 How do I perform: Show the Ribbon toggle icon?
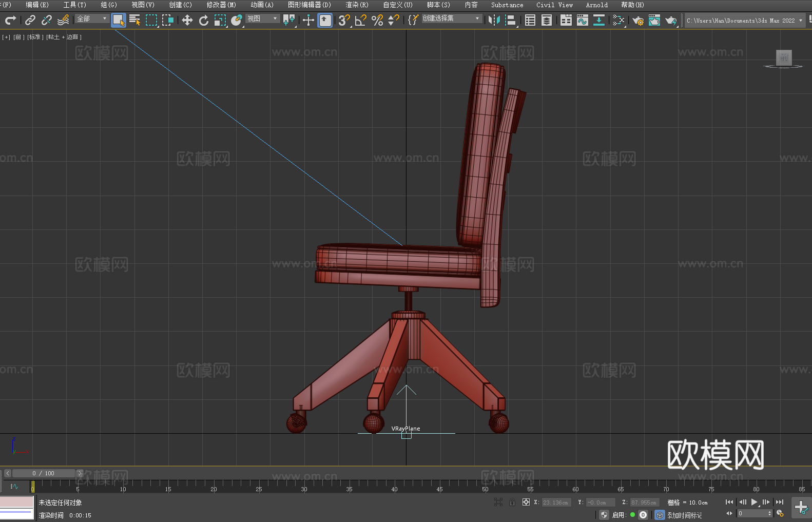566,20
